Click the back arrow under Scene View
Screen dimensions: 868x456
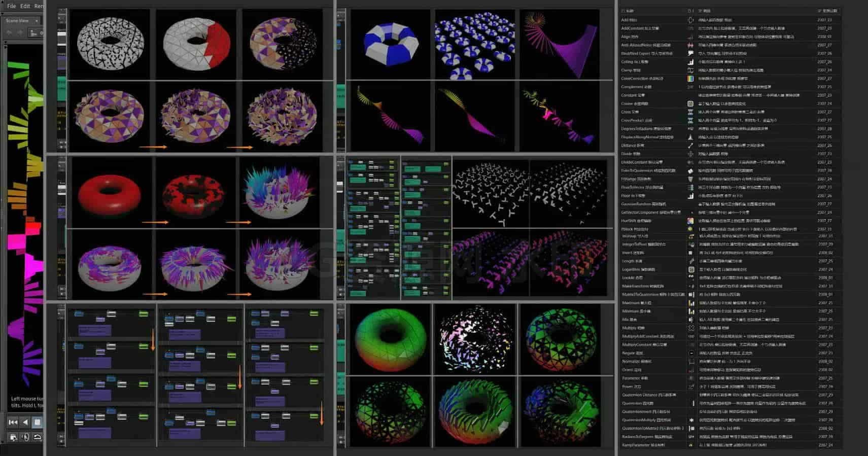click(10, 32)
